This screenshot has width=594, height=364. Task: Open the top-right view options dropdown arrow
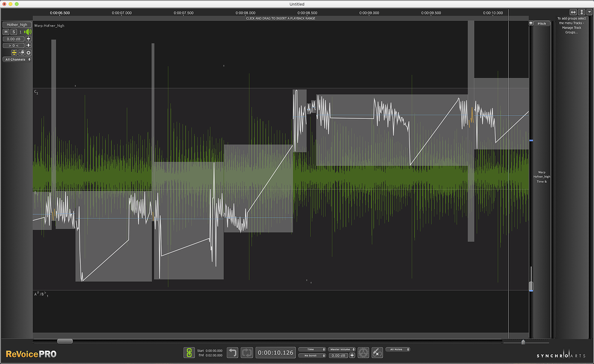pyautogui.click(x=589, y=13)
